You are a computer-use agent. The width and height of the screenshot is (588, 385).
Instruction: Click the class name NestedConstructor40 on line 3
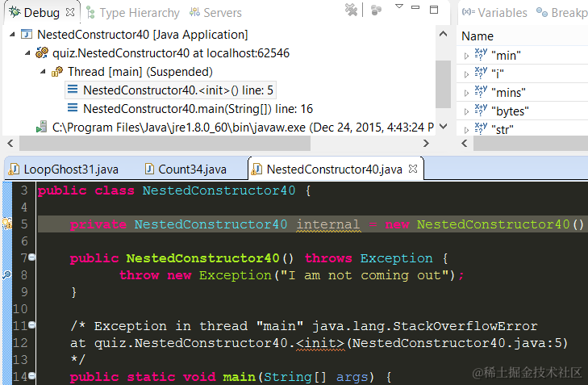[219, 190]
